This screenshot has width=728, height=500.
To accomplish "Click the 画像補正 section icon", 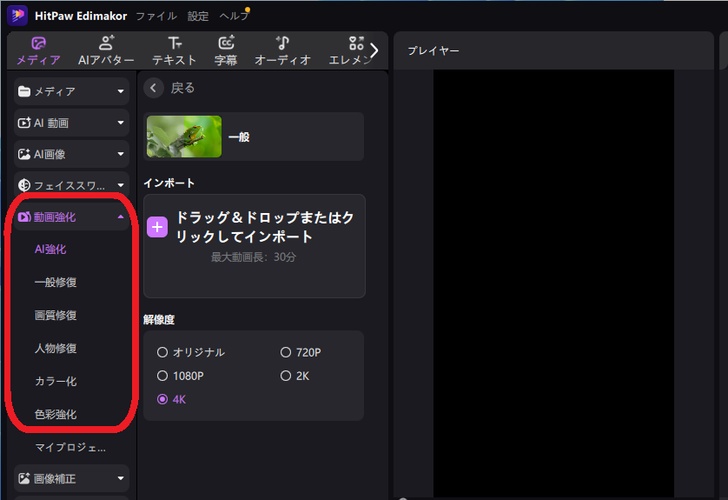I will coord(24,479).
